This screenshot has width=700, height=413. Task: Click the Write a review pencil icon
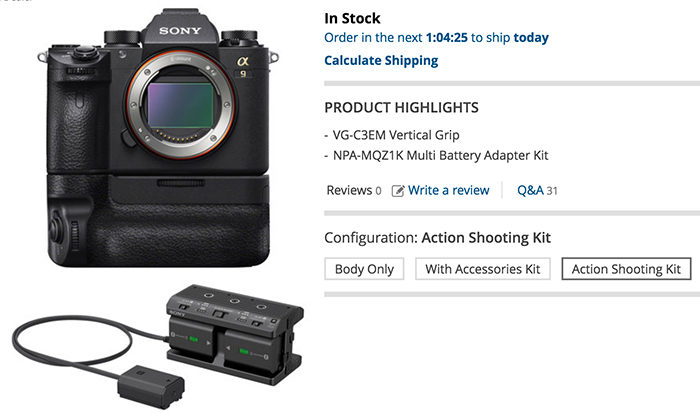point(397,191)
